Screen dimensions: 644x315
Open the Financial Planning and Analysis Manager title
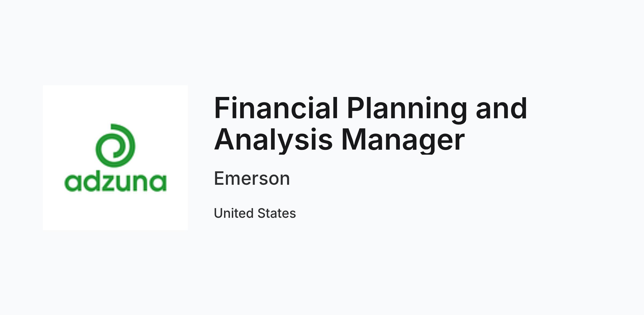371,124
